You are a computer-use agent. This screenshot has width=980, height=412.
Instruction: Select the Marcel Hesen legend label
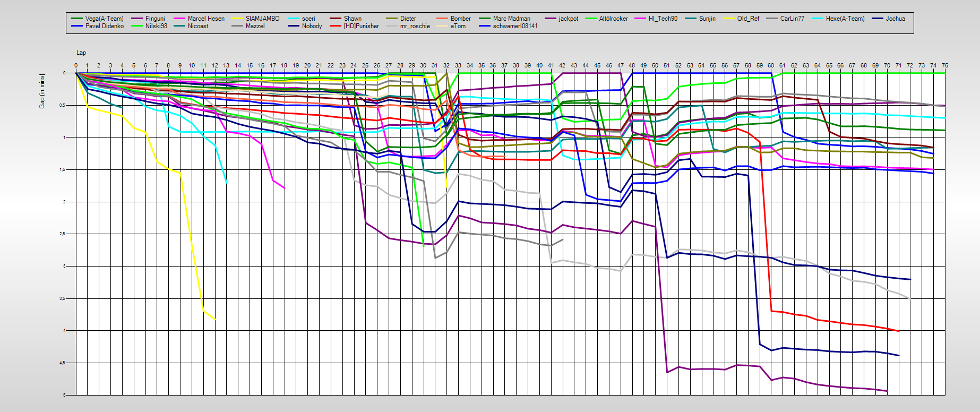click(x=206, y=19)
